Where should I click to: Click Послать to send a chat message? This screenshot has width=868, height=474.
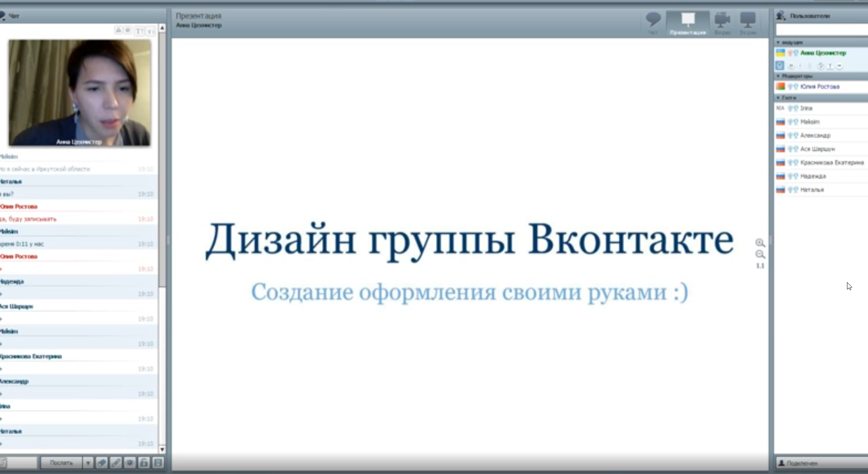[x=61, y=463]
